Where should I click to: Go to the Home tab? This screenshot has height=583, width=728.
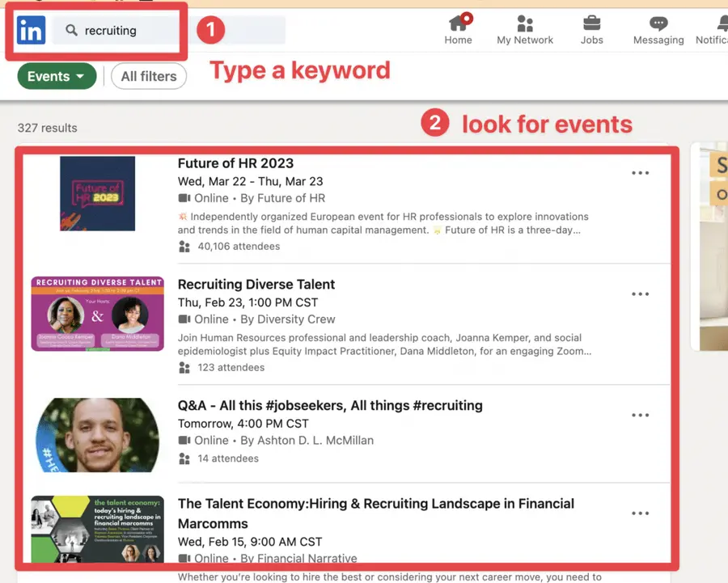click(459, 29)
